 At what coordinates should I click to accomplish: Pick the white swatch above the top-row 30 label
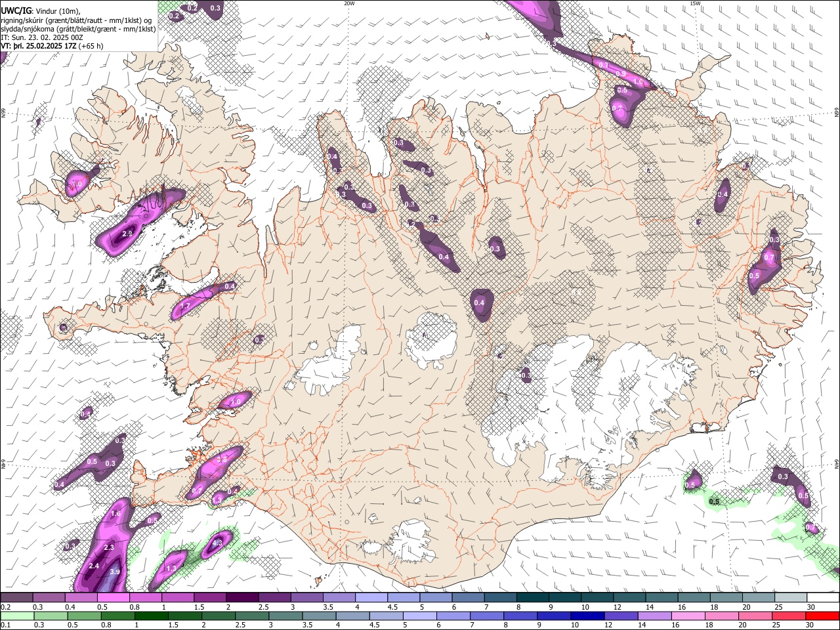(822, 598)
